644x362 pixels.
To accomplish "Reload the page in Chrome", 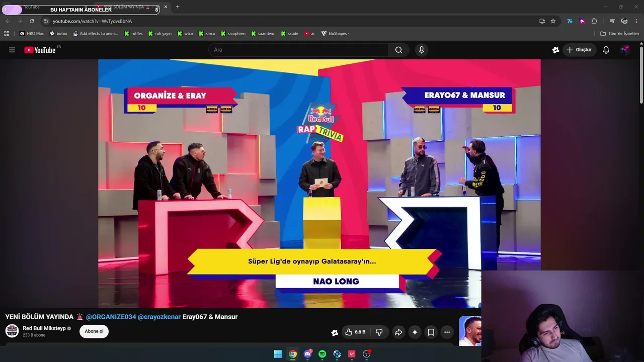I will click(32, 21).
